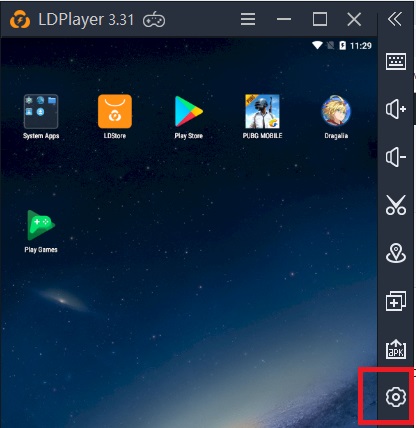This screenshot has height=428, width=416.
Task: Click the install APK icon
Action: pos(396,349)
